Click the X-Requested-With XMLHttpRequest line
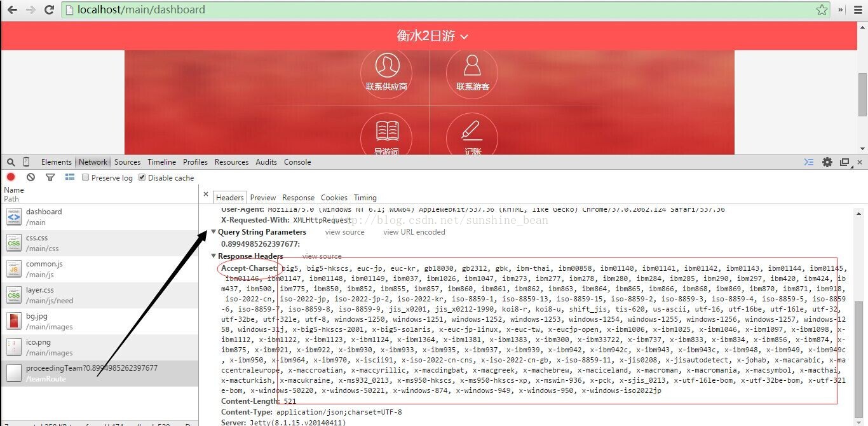The width and height of the screenshot is (868, 426). pos(286,220)
